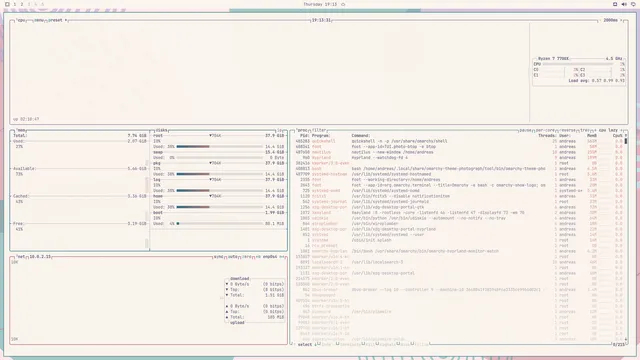The image size is (640, 360).
Task: Select the systemd-hostnamed process row
Action: (459, 174)
